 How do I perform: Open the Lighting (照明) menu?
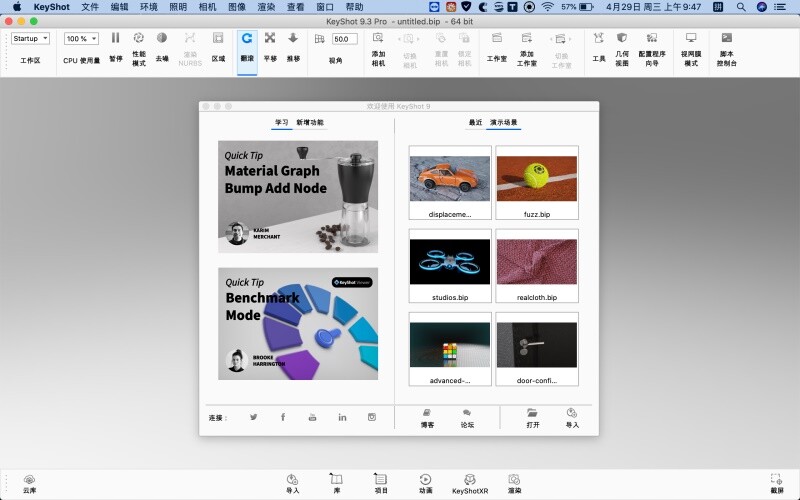coord(178,7)
